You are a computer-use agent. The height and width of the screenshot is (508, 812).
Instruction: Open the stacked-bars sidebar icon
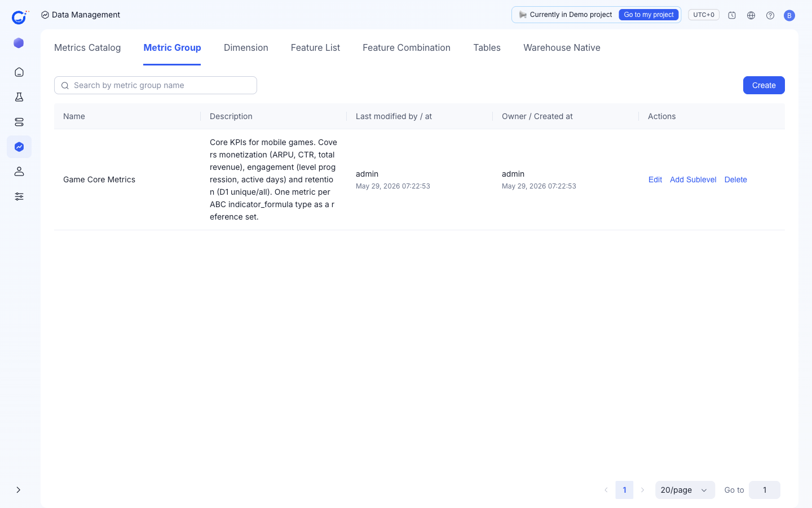[x=19, y=122]
